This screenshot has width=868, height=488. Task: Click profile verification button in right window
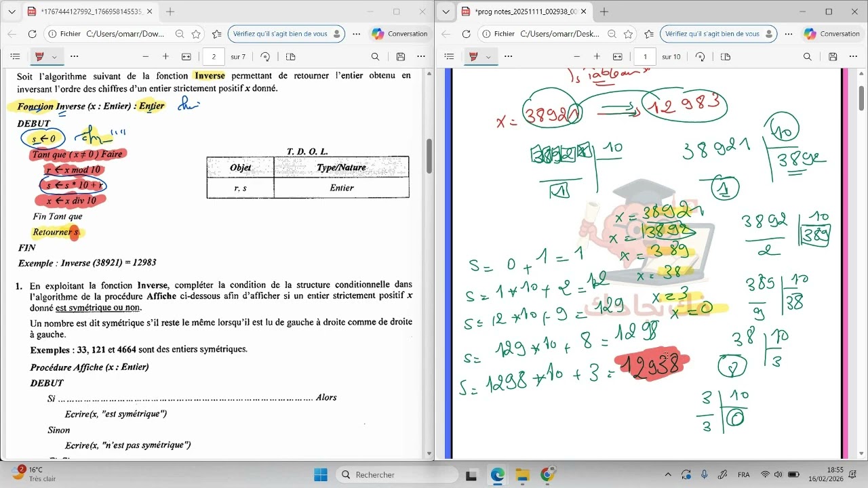click(719, 34)
